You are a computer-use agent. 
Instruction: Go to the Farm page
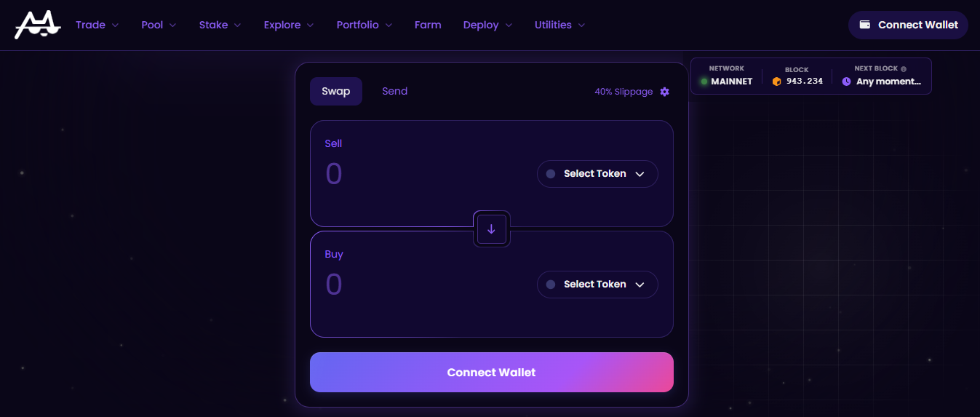coord(428,25)
